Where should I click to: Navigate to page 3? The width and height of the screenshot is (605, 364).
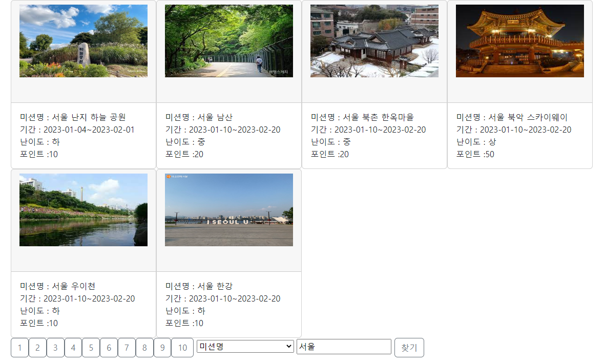point(55,348)
